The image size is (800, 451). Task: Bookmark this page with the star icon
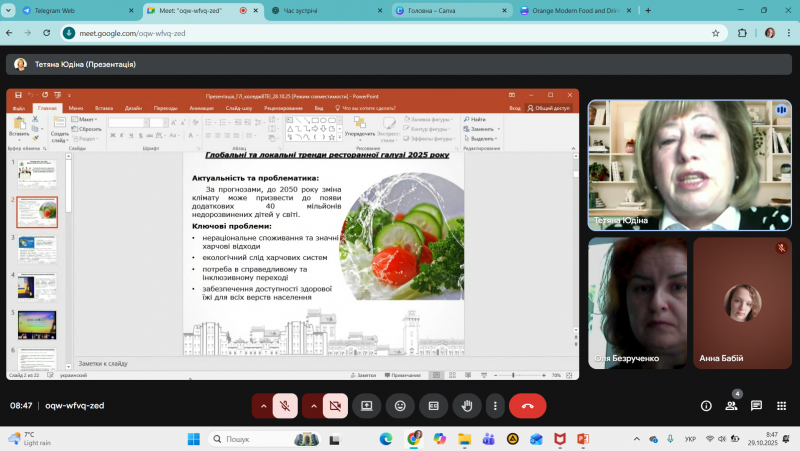[x=716, y=32]
